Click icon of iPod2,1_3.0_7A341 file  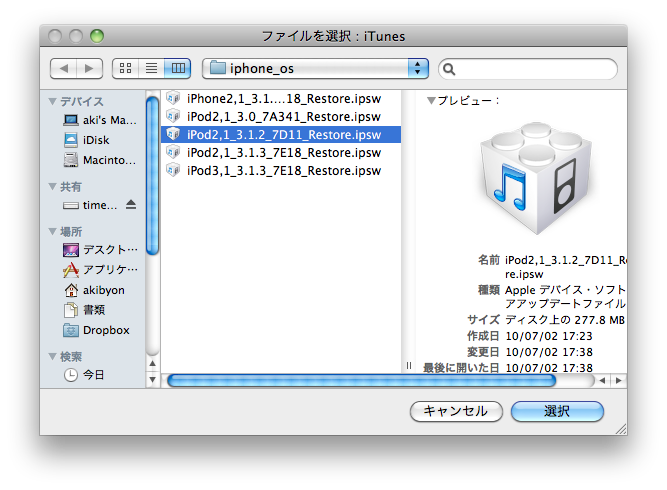[x=173, y=116]
